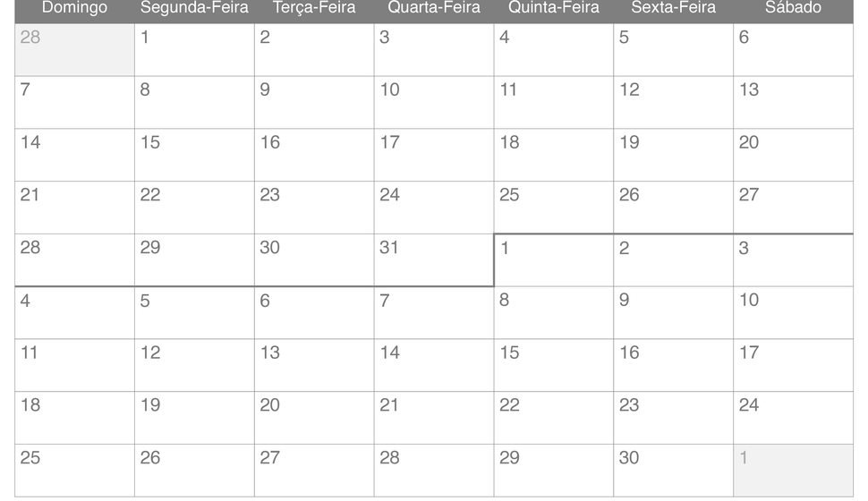Select the Sábado column header
This screenshot has height=501, width=868.
(x=793, y=8)
